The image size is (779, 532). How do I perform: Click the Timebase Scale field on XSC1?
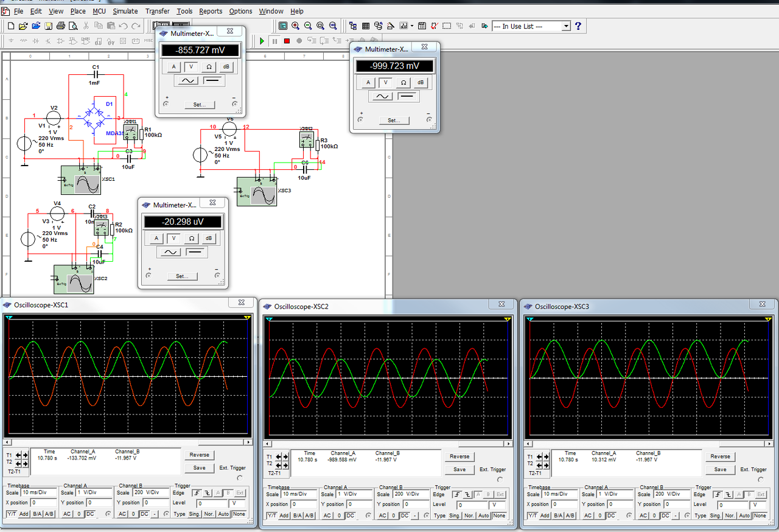[x=40, y=492]
